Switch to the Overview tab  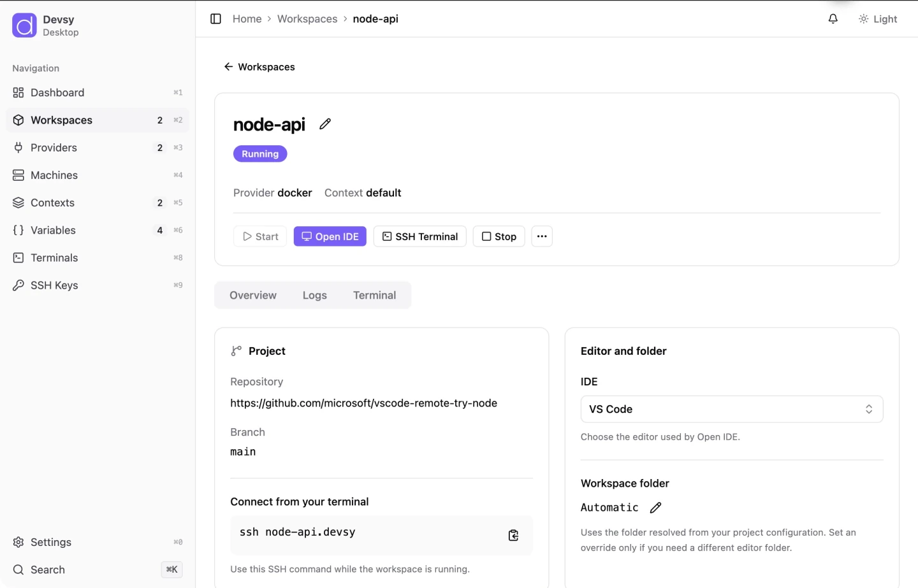point(253,295)
